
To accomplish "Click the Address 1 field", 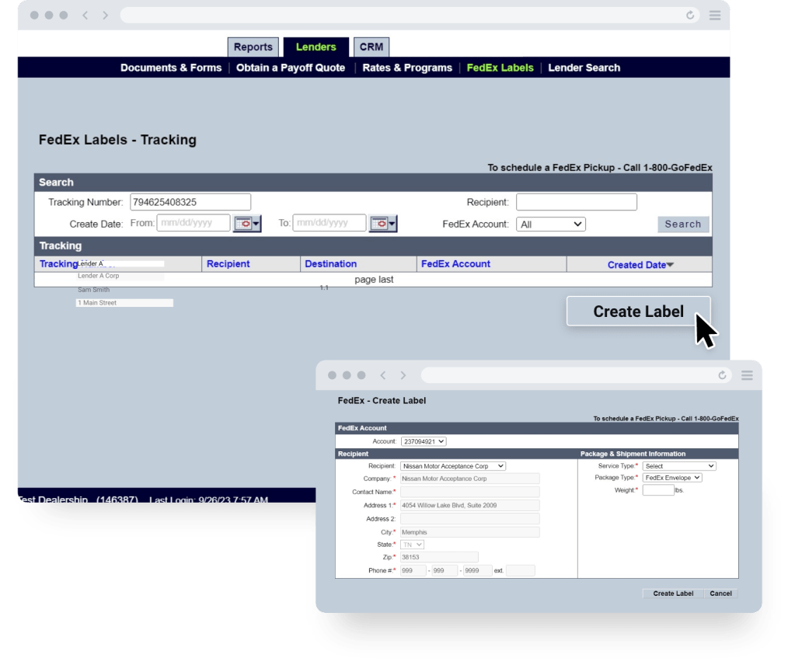I will [470, 505].
